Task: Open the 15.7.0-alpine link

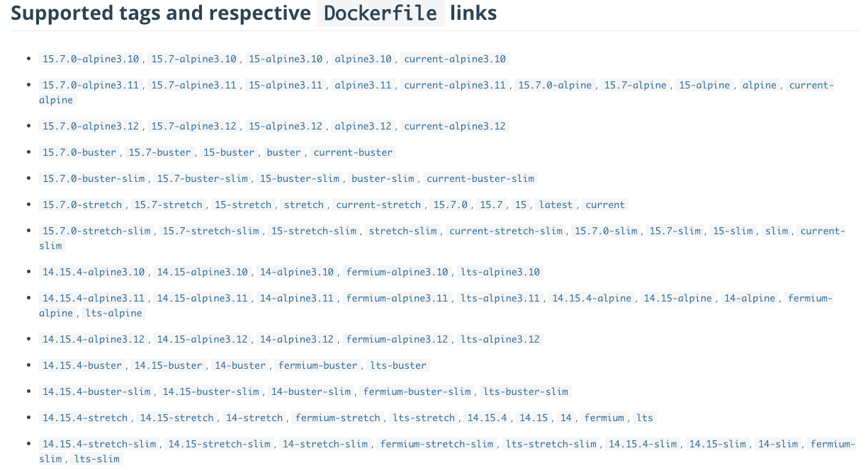Action: (555, 85)
